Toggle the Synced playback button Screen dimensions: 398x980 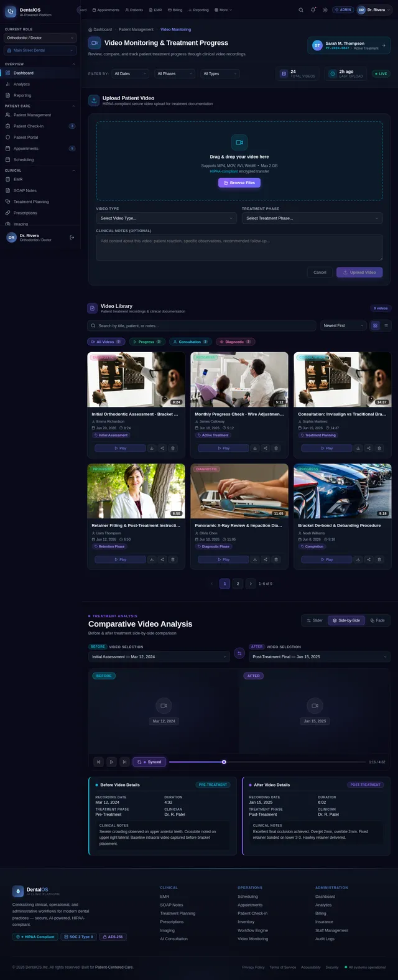(149, 762)
